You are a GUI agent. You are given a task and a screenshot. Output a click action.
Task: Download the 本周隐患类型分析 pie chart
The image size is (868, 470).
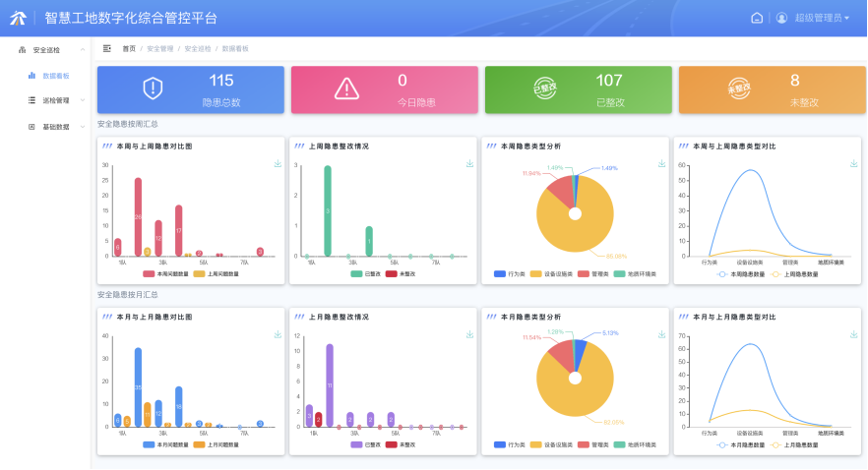pos(661,163)
